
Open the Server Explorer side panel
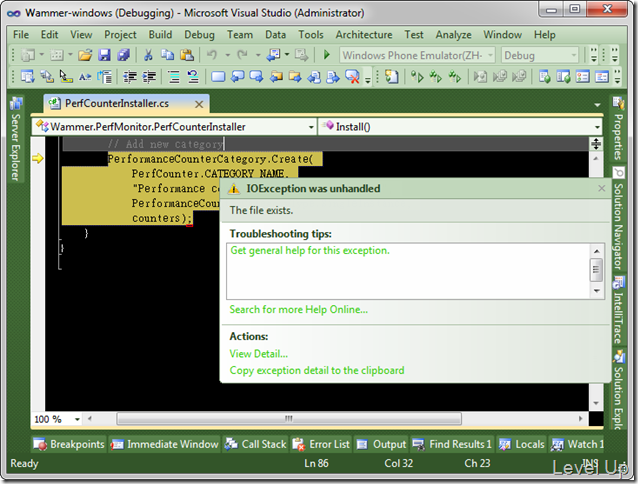pyautogui.click(x=15, y=138)
